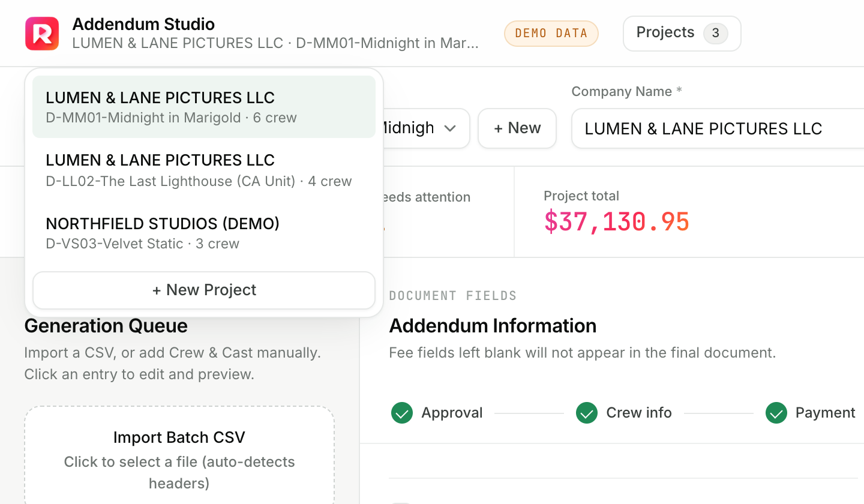Click the DOCUMENT FIELDS section label
This screenshot has width=864, height=504.
click(453, 296)
